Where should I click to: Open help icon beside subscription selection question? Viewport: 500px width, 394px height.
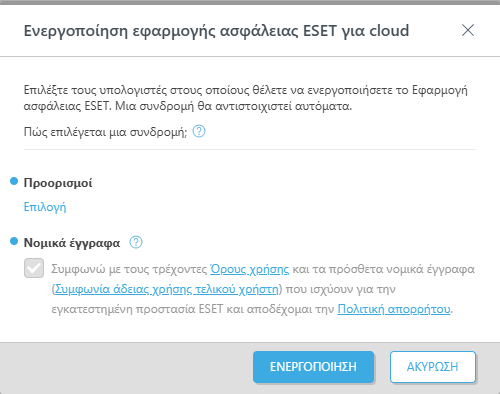[x=199, y=131]
